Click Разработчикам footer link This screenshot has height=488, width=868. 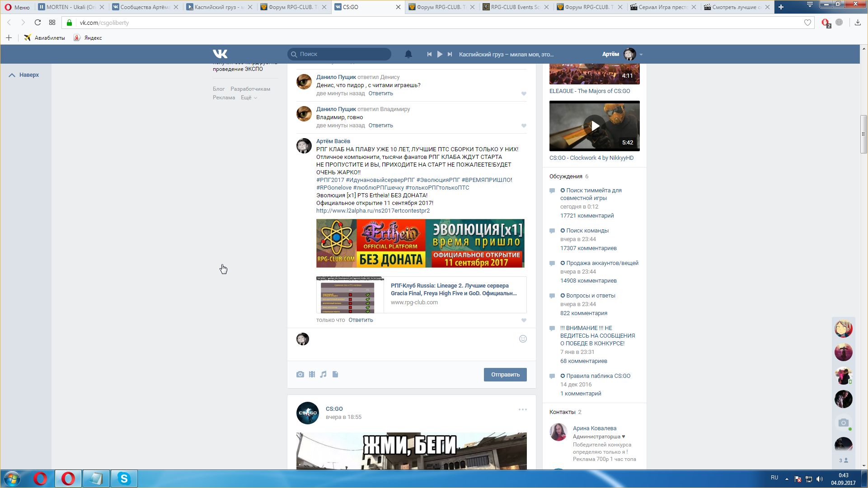pos(250,89)
